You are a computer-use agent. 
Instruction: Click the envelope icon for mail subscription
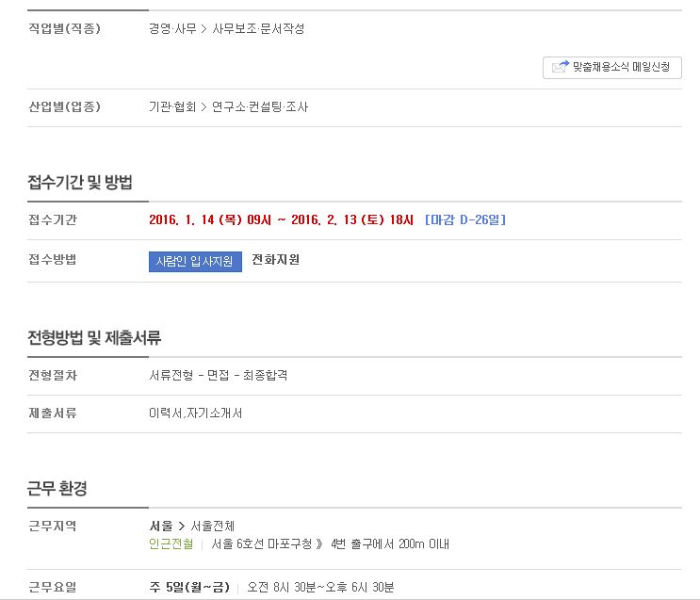point(561,67)
